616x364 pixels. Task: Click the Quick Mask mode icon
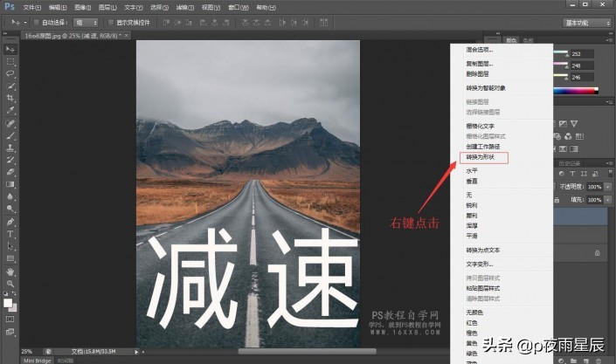click(x=10, y=319)
